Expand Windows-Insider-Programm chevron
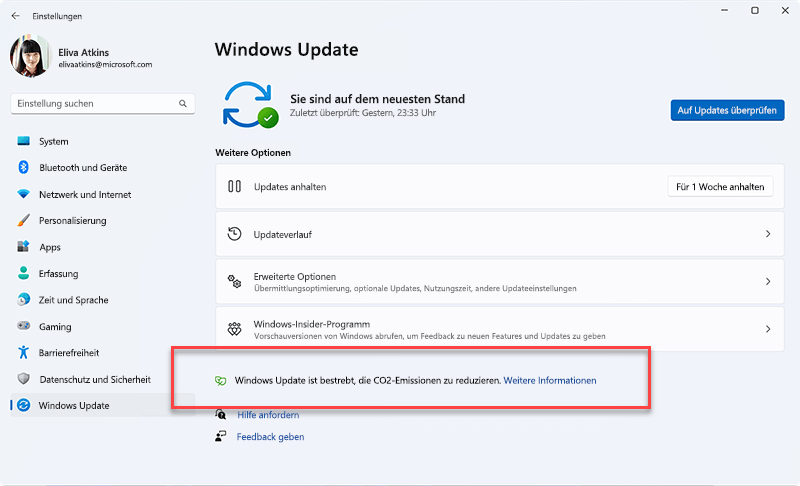The width and height of the screenshot is (800, 486). (768, 329)
